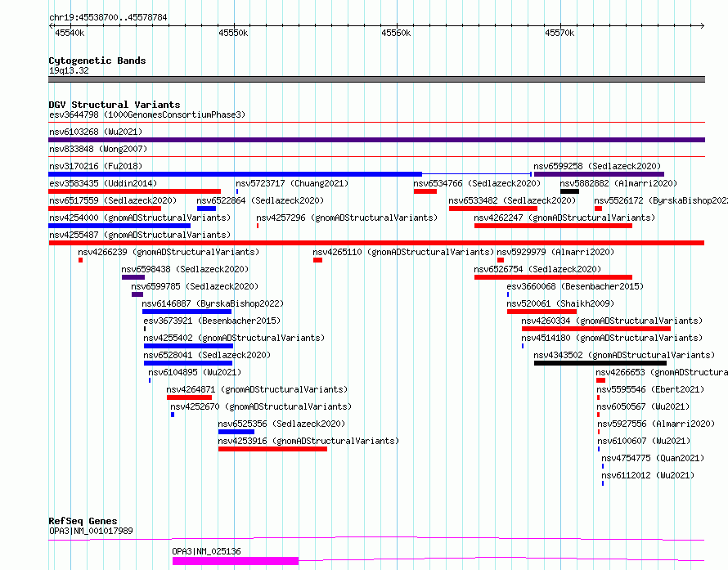This screenshot has width=728, height=570.
Task: Click the esv3644798 1000GenomesConsortiumPhase3 variant label
Action: pyautogui.click(x=147, y=114)
